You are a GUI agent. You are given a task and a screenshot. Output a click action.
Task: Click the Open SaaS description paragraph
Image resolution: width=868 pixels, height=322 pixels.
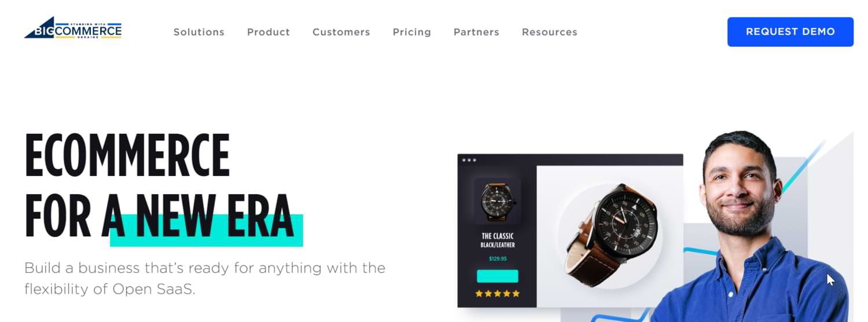coord(205,279)
